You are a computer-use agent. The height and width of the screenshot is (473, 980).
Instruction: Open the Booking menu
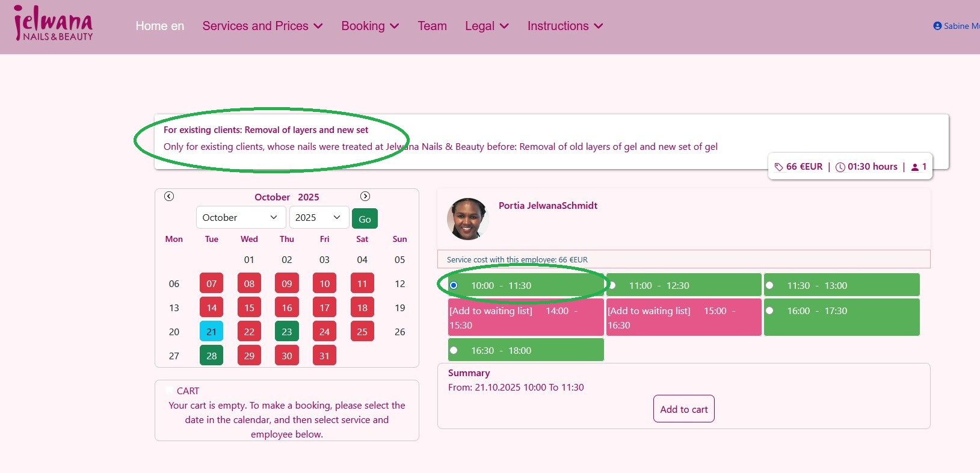point(370,26)
